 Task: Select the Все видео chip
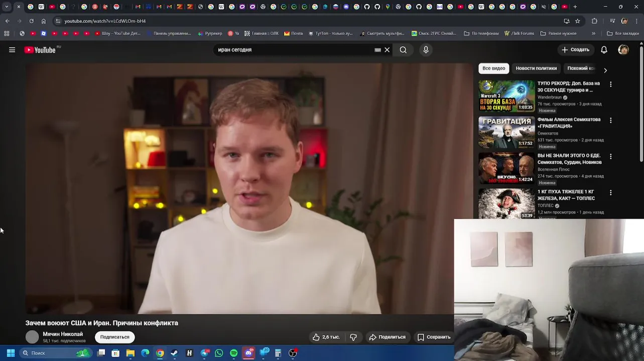coord(494,68)
